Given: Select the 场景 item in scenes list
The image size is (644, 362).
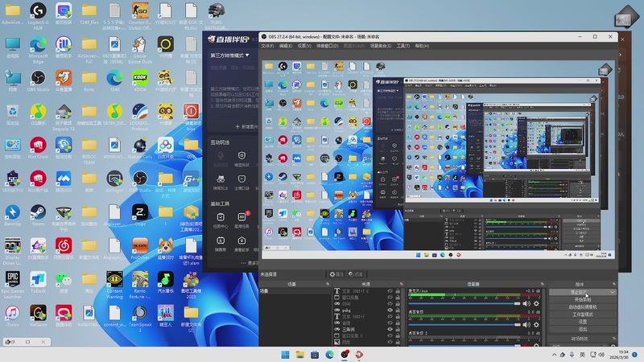Looking at the screenshot, I should coord(266,291).
